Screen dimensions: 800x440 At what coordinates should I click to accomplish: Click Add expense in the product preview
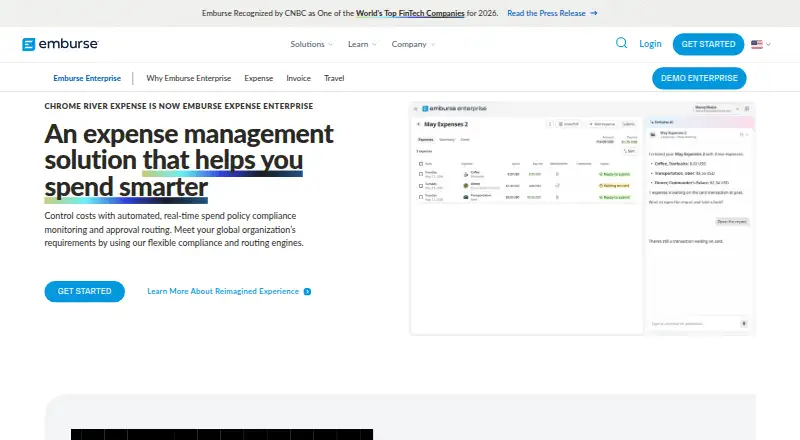point(602,124)
